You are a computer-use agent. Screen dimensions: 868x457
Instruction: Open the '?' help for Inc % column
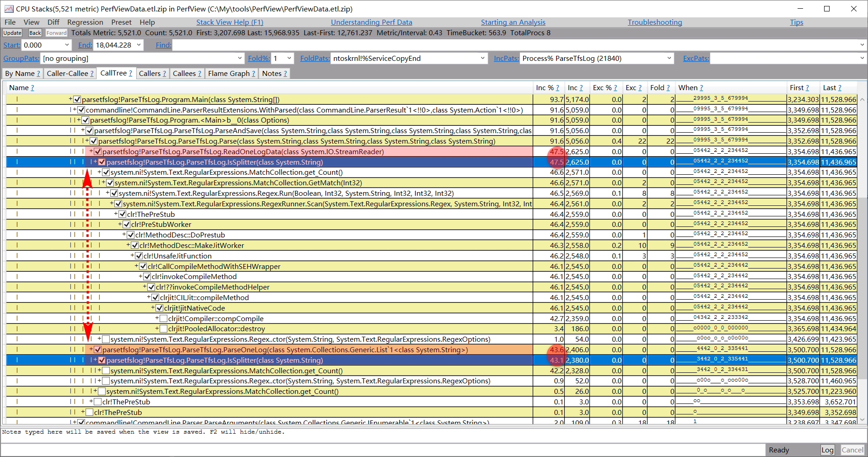click(x=557, y=88)
